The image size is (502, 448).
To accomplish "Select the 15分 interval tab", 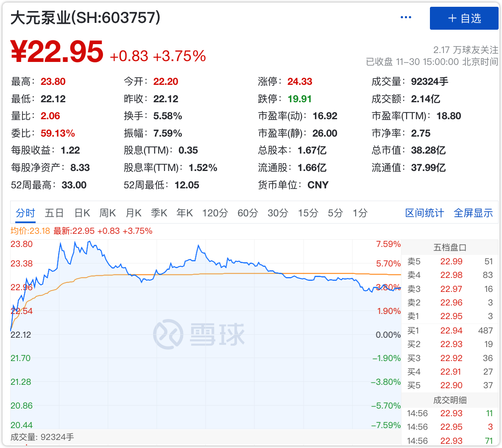I will 308,213.
